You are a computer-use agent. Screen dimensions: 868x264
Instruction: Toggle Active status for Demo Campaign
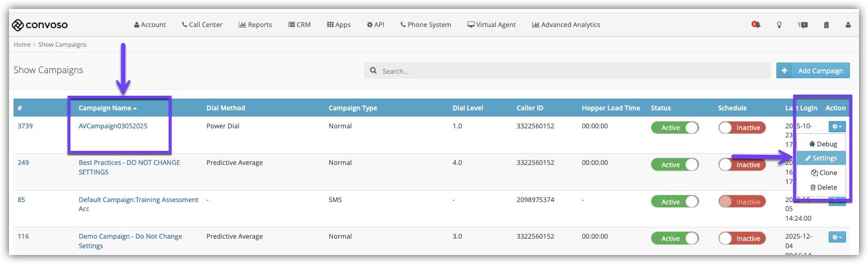(674, 239)
